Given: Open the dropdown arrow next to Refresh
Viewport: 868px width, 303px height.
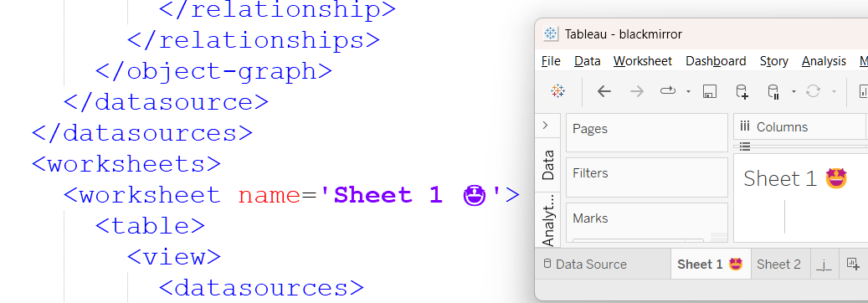Looking at the screenshot, I should point(834,92).
